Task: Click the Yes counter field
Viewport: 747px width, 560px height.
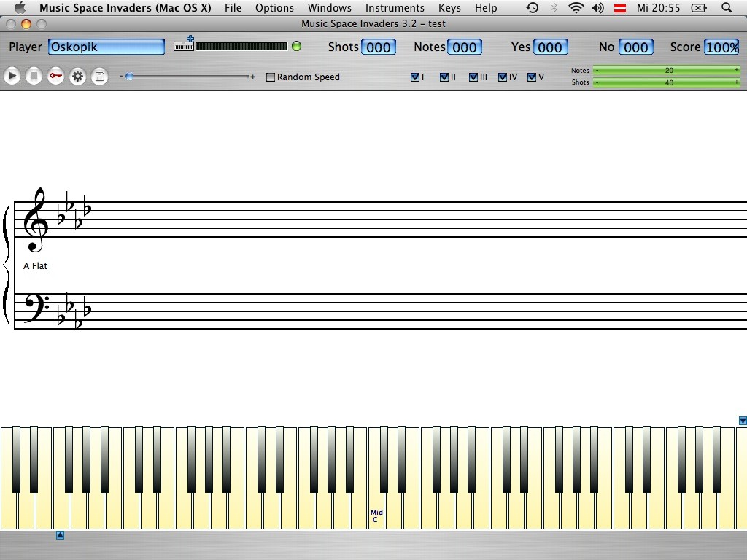Action: coord(550,47)
